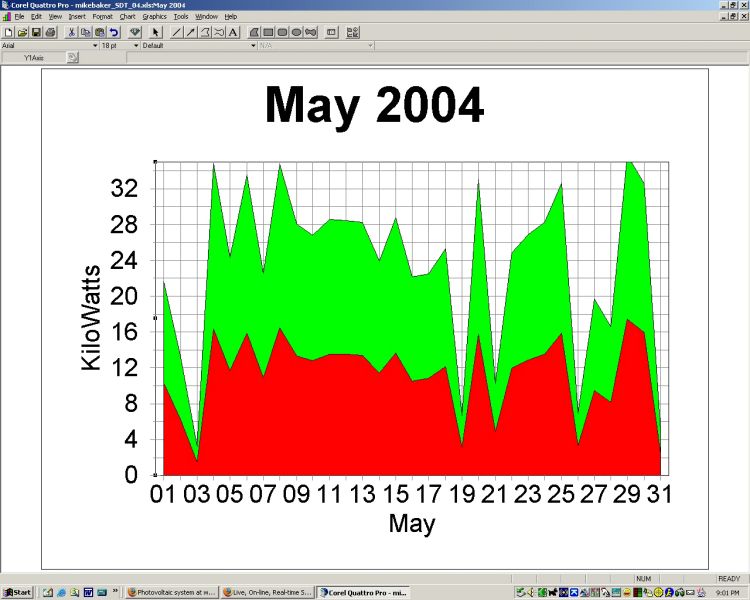750x600 pixels.
Task: Select the Line drawing tool
Action: point(177,32)
